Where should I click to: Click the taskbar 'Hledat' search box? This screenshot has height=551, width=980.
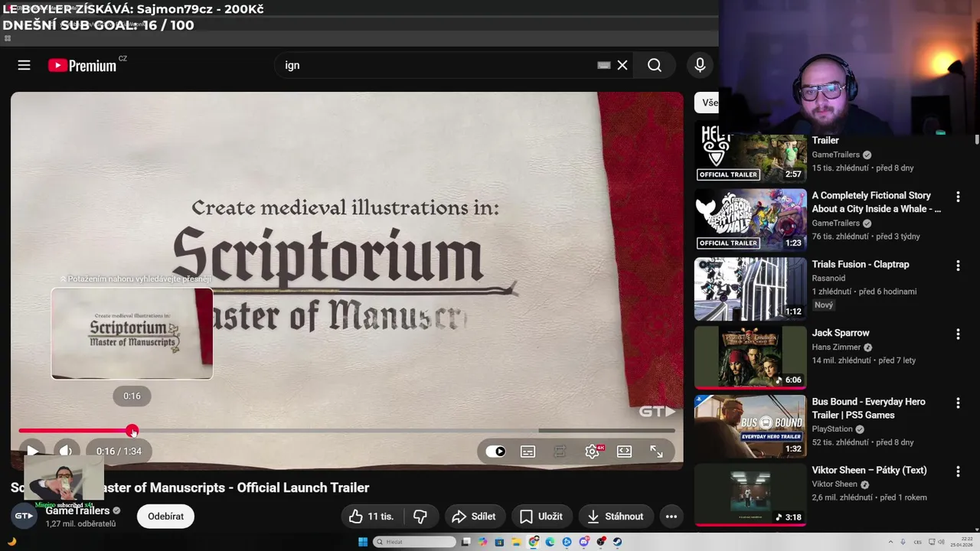[415, 542]
